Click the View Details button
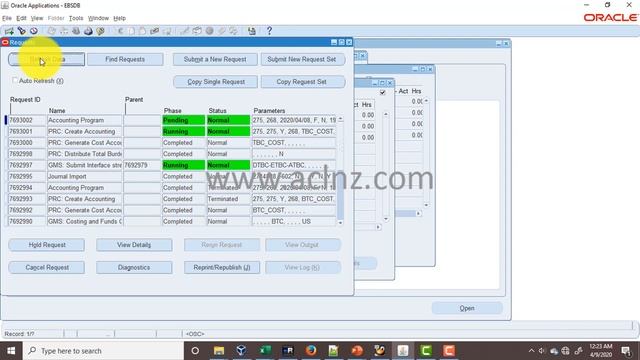This screenshot has height=360, width=640. [x=134, y=245]
